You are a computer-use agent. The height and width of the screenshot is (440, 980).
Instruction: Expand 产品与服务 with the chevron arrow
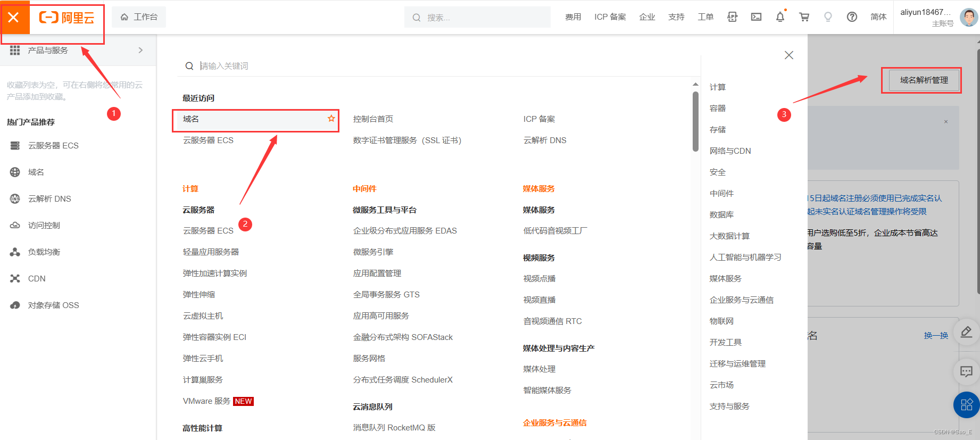(140, 50)
